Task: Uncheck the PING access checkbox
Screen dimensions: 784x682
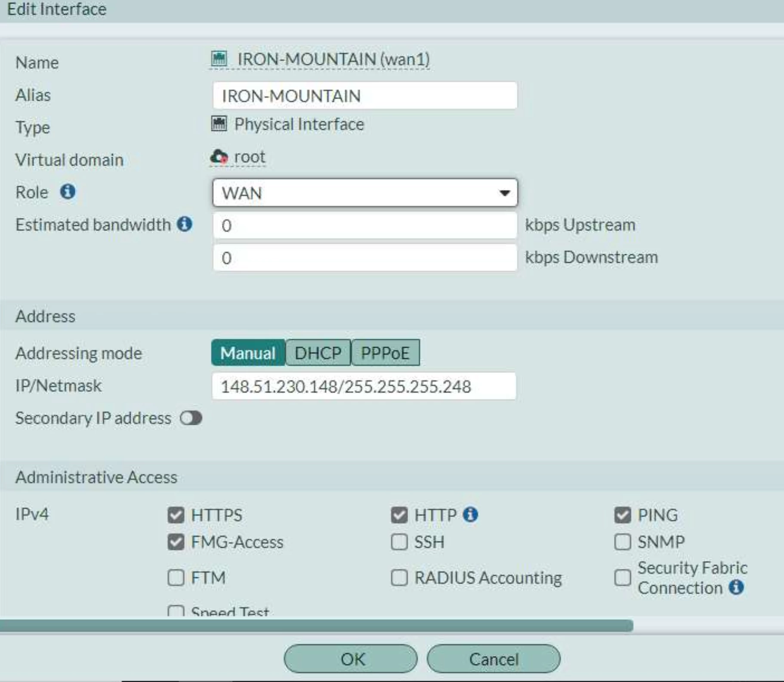Action: pos(622,515)
